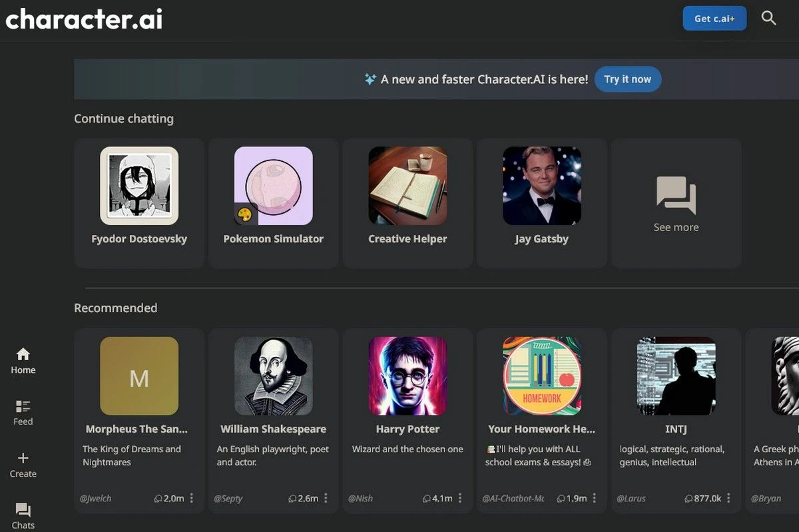
Task: Open the Morpheus card three-dot menu
Action: (192, 498)
